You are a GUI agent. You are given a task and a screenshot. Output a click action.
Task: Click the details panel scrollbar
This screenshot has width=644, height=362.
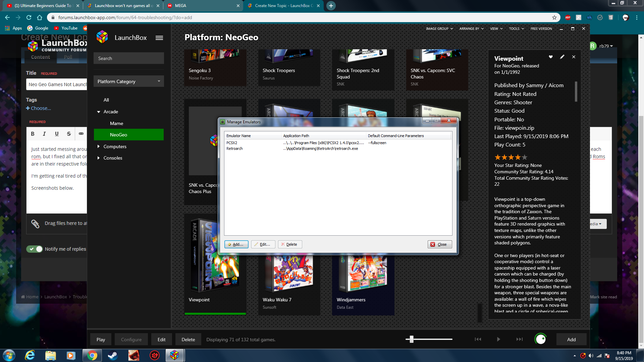(x=576, y=92)
